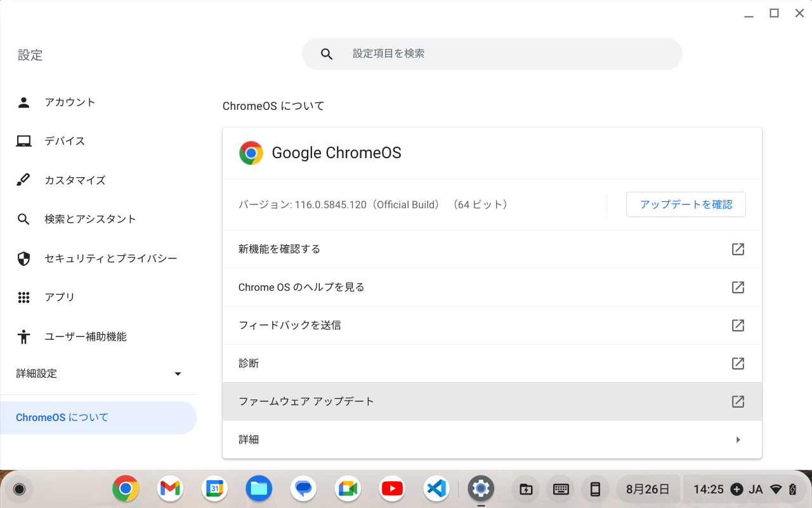Image resolution: width=812 pixels, height=508 pixels.
Task: Click external-link icon beside Chrome OS のヘルプを見る
Action: (x=738, y=287)
